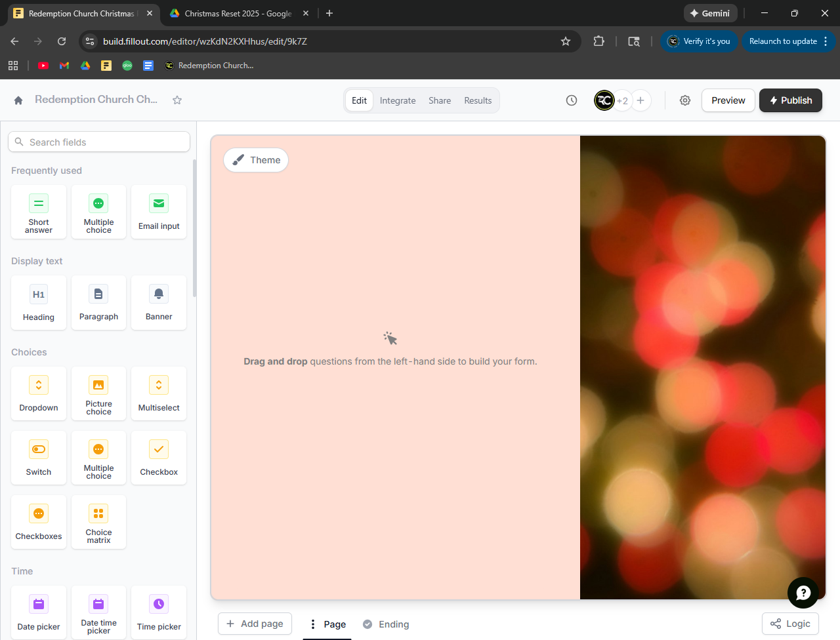
Task: Select the Choice matrix field
Action: pos(98,522)
